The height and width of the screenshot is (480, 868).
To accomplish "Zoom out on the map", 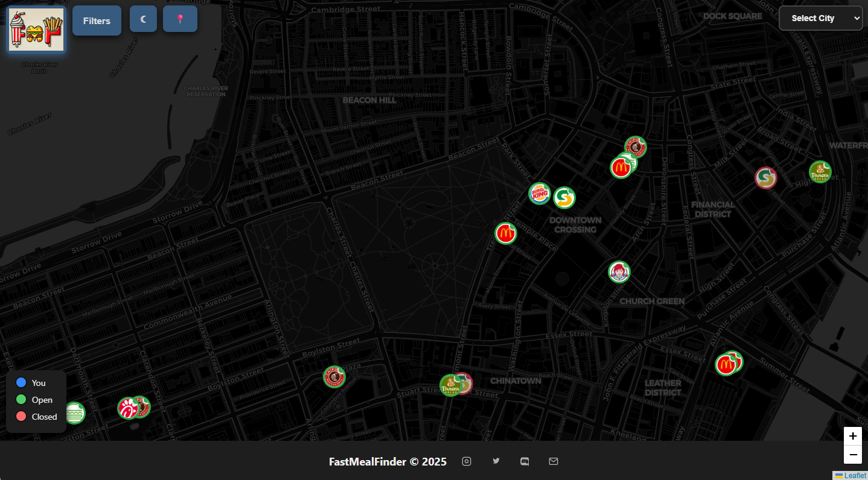I will (x=853, y=454).
